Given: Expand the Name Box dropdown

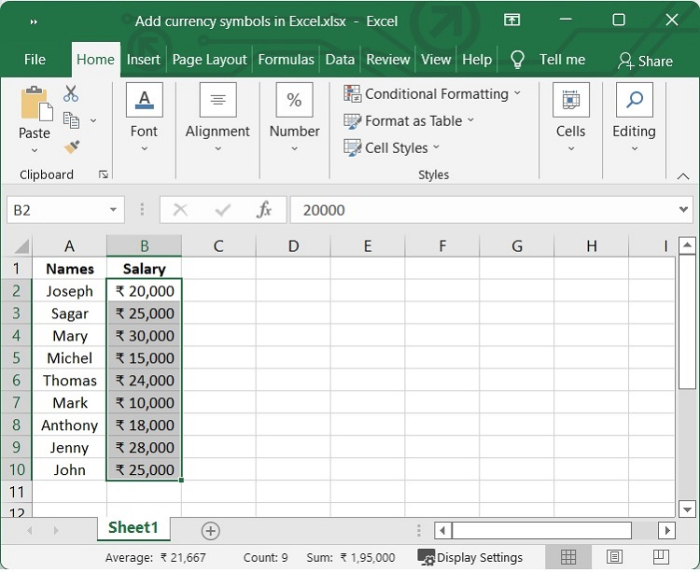Looking at the screenshot, I should (x=114, y=210).
